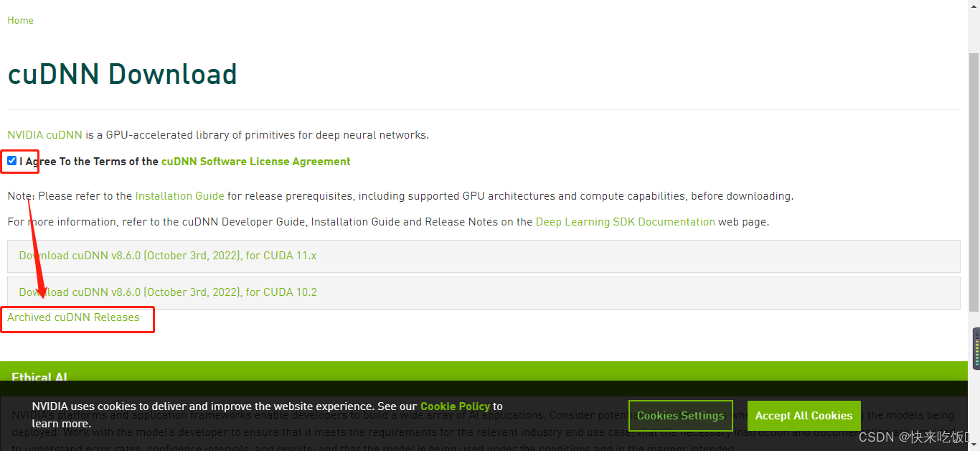Click the Ethical AI section heading
Image resolution: width=980 pixels, height=451 pixels.
click(x=39, y=378)
